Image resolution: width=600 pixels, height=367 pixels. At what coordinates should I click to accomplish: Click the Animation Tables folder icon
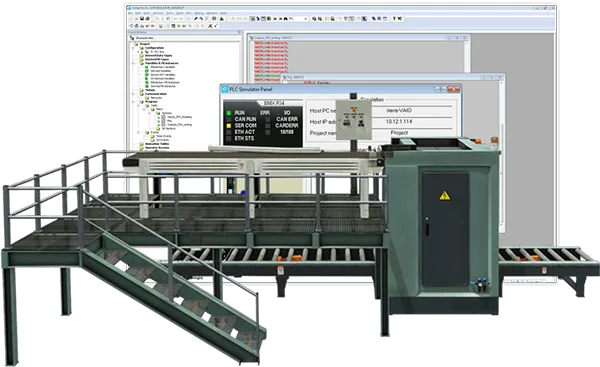point(142,144)
